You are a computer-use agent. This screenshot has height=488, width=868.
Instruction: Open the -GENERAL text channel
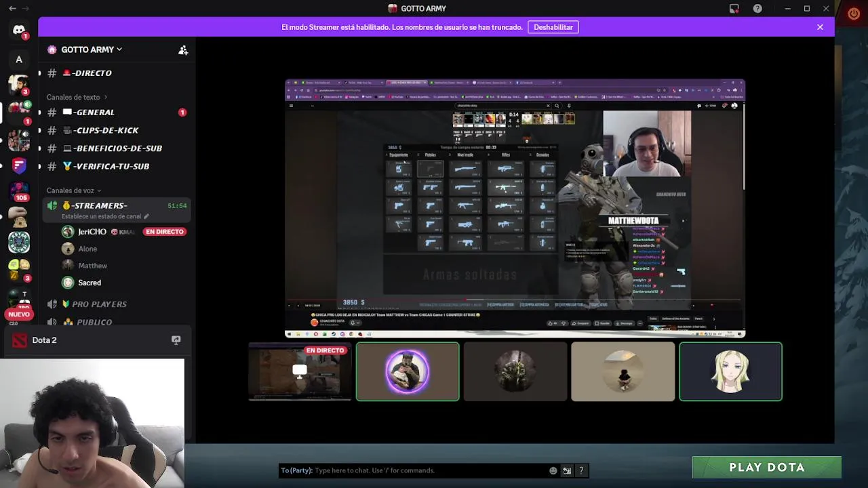pyautogui.click(x=115, y=112)
